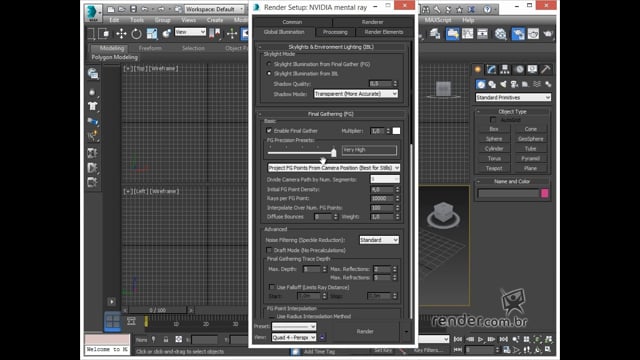Open the Utilities hammer panel
Image resolution: width=640 pixels, height=360 pixels.
546,69
